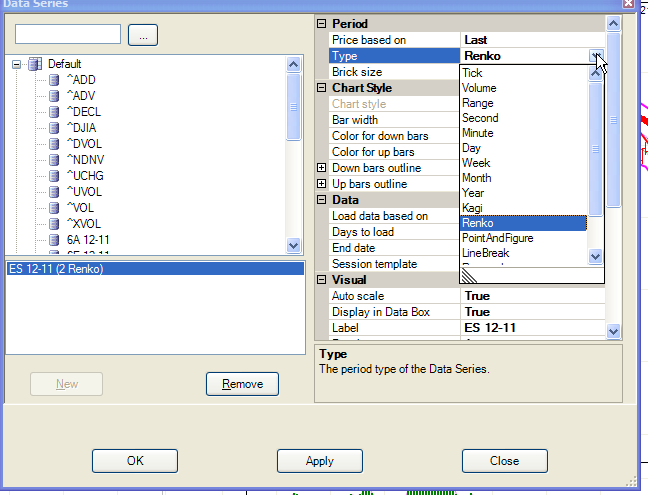Open the Type dropdown arrow next to Renko
The image size is (648, 495).
click(596, 56)
